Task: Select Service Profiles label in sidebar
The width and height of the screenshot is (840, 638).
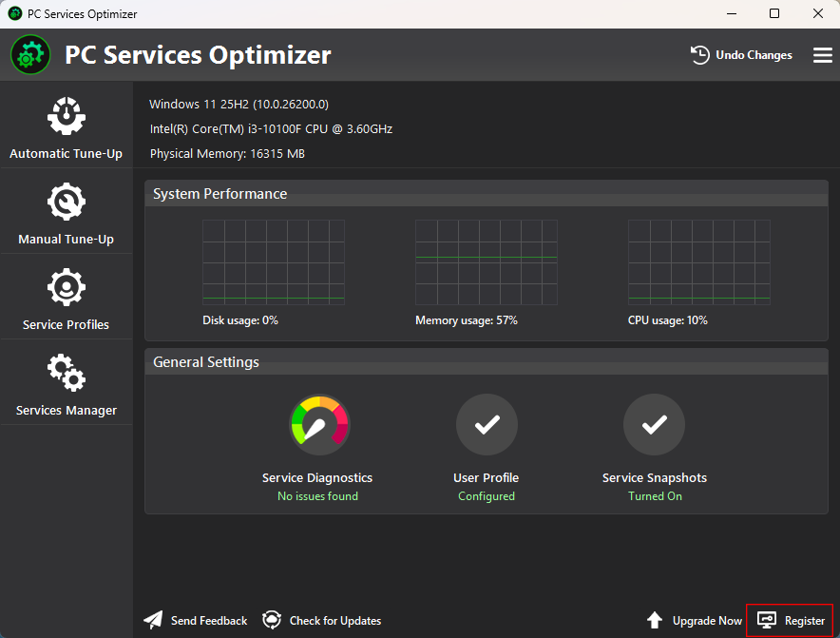Action: click(66, 324)
